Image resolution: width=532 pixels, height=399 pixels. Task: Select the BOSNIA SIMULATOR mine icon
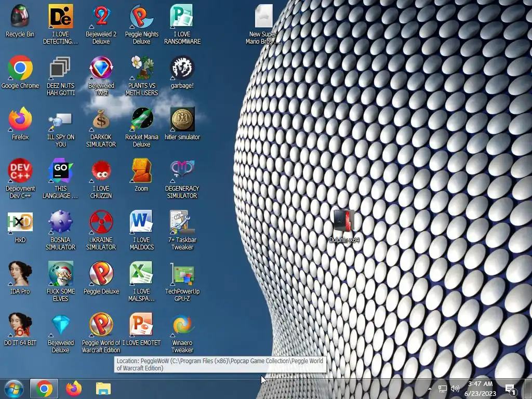pyautogui.click(x=60, y=222)
